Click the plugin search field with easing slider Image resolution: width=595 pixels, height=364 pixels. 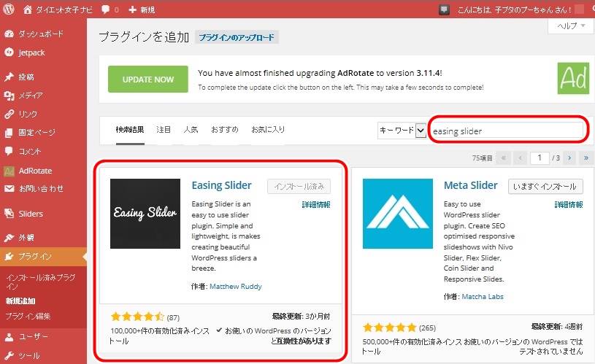tap(507, 131)
